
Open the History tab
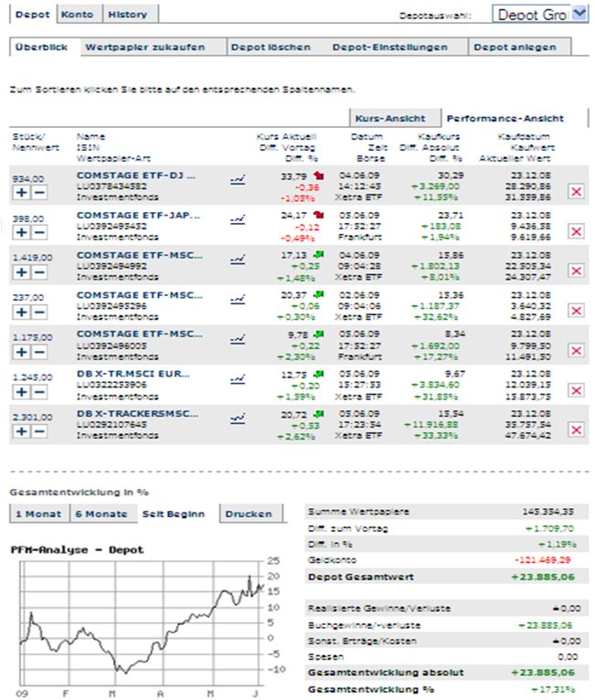point(125,15)
